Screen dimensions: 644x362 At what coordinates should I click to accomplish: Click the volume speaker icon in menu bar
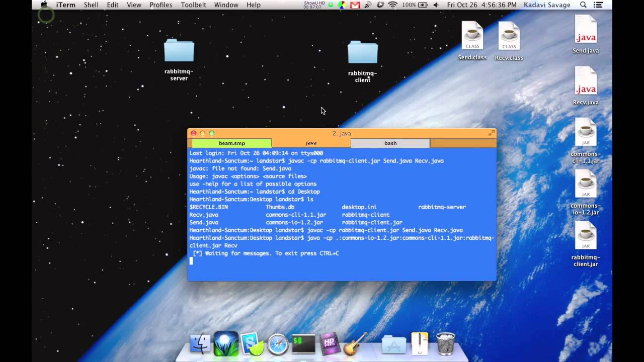[436, 5]
